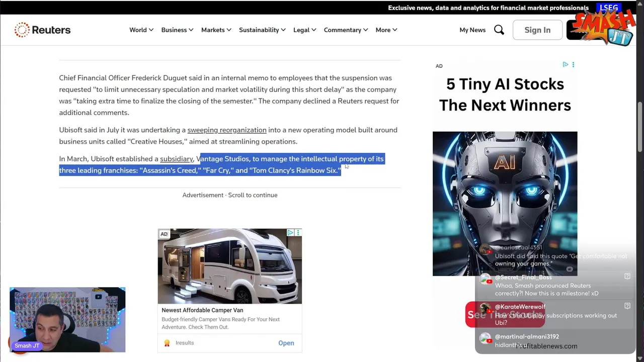The image size is (644, 362).
Task: Click Open on camper van ad
Action: click(286, 343)
